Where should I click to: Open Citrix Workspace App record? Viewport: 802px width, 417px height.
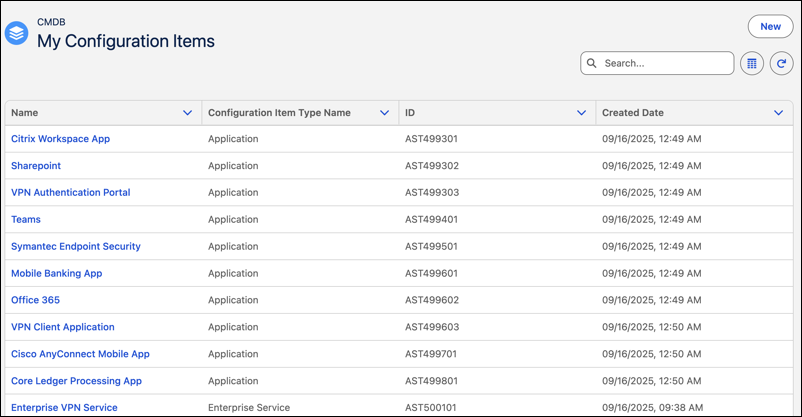pyautogui.click(x=60, y=139)
